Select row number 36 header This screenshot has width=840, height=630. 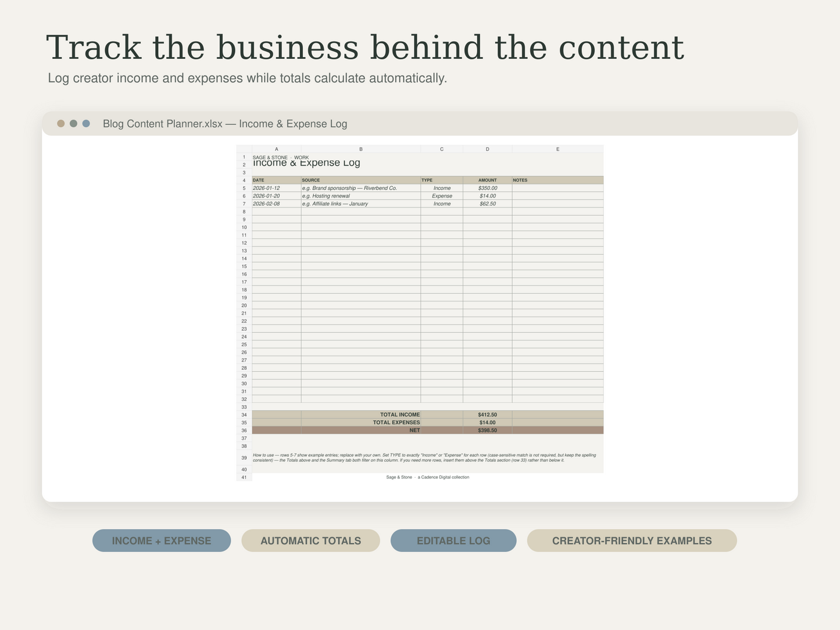(x=244, y=431)
